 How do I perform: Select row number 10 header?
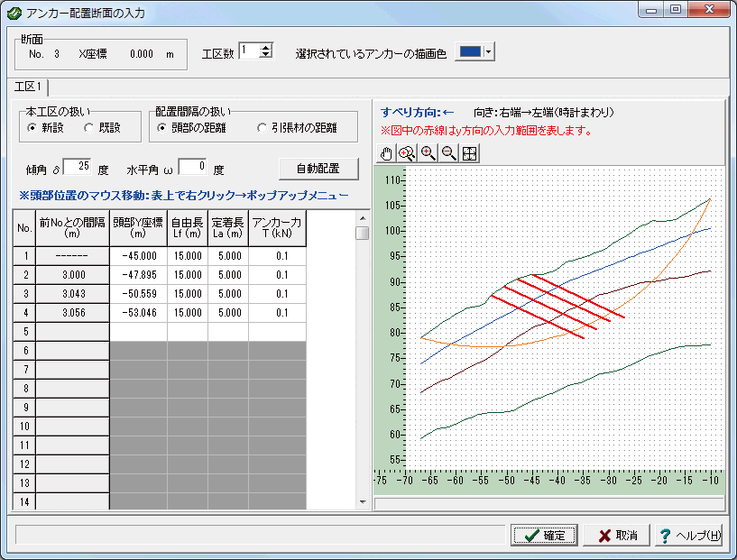pos(24,427)
